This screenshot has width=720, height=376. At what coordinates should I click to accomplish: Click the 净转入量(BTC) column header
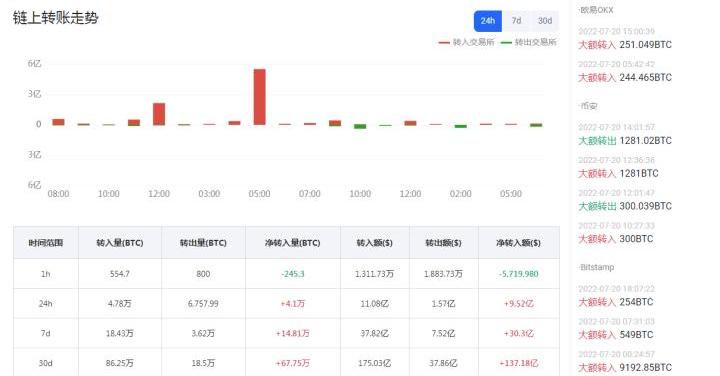click(292, 242)
